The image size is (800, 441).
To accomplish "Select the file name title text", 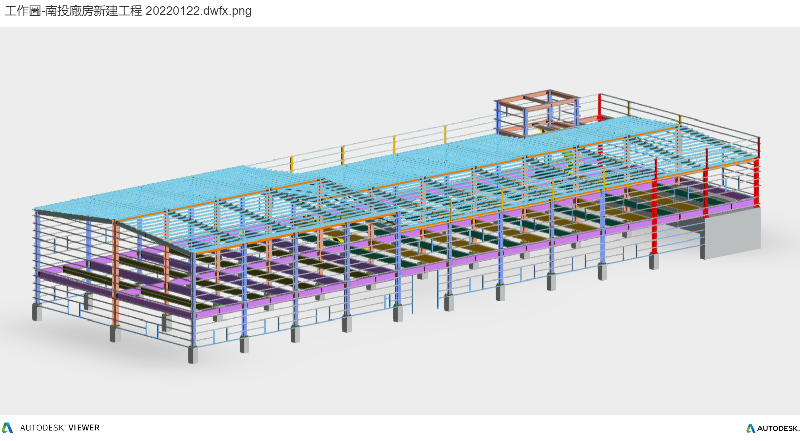I will [128, 11].
